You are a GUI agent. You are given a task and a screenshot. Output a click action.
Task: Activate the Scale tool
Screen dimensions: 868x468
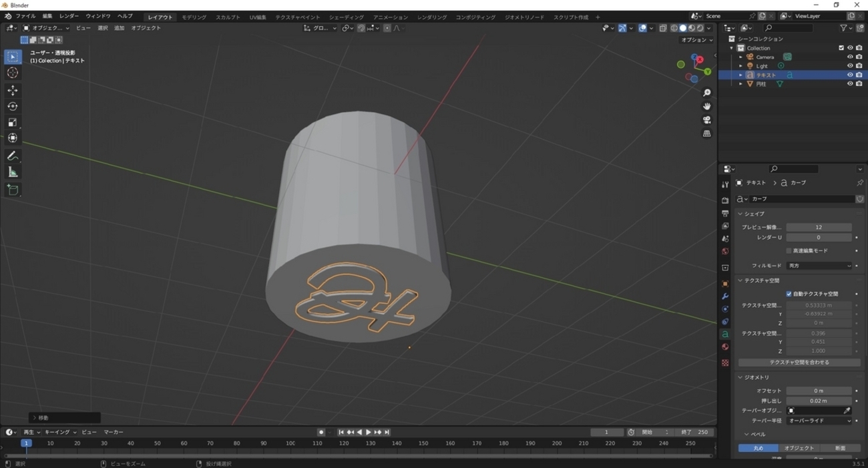(13, 122)
